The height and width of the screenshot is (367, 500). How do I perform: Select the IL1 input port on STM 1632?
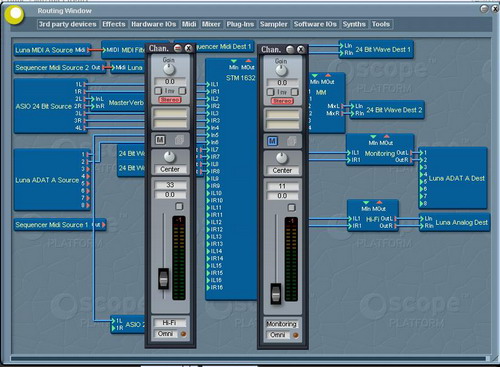pos(208,84)
